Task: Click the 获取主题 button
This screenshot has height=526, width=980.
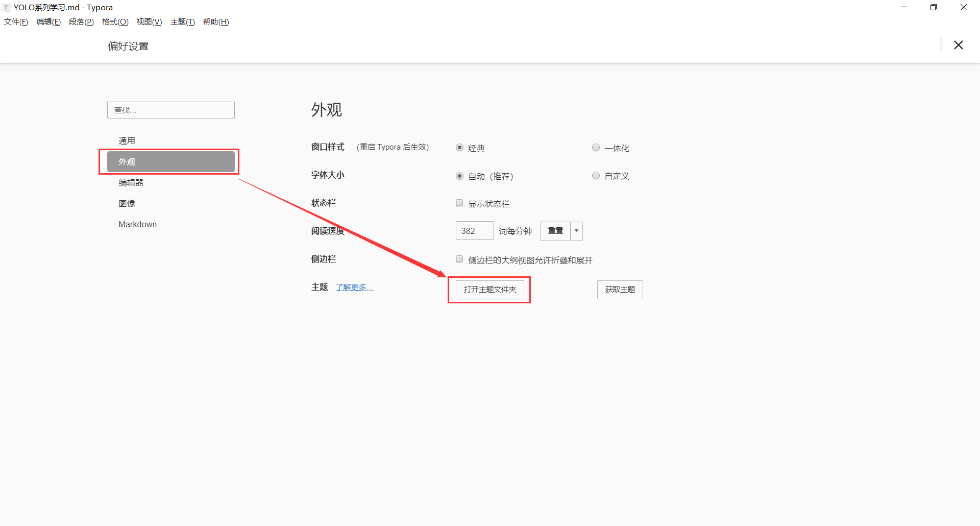Action: [x=620, y=290]
